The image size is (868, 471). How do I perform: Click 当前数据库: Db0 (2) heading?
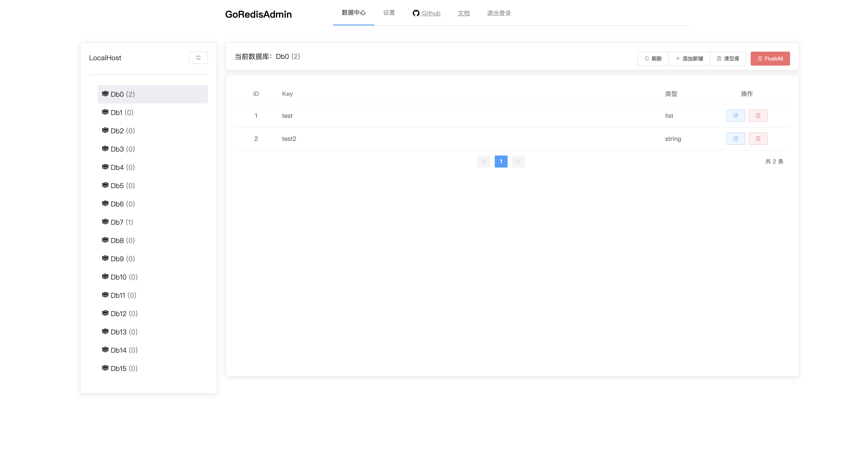tap(267, 57)
